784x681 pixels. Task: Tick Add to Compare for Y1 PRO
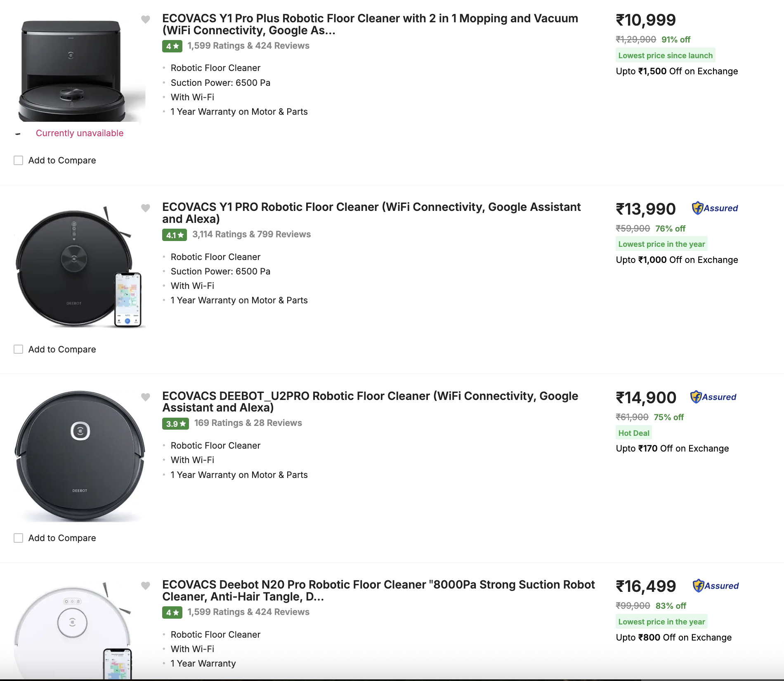19,350
